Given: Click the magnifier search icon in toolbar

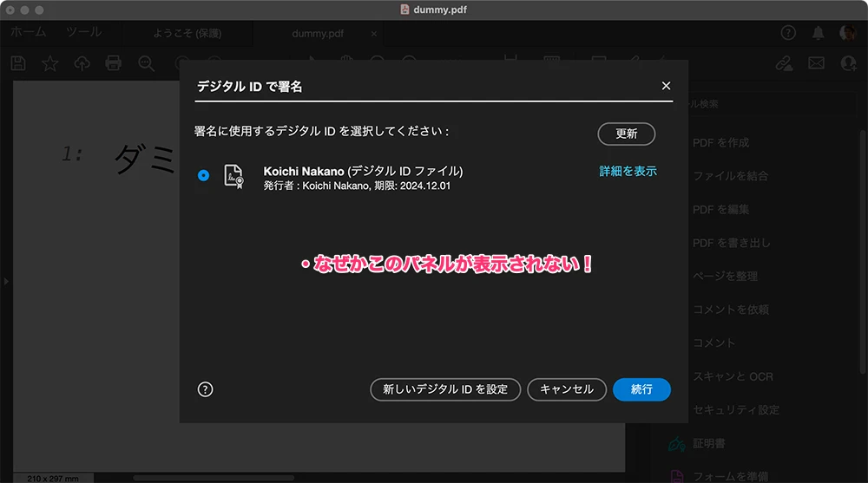Looking at the screenshot, I should point(146,63).
